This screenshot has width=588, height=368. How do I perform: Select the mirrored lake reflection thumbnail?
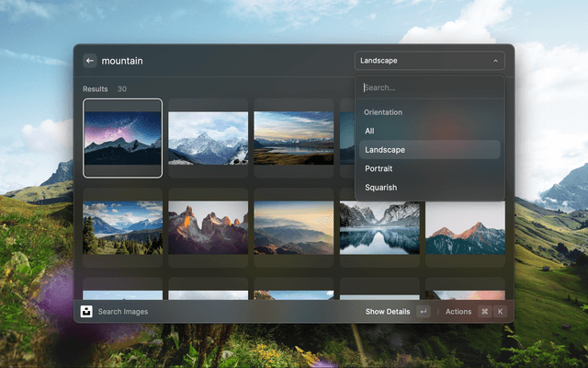click(x=379, y=227)
